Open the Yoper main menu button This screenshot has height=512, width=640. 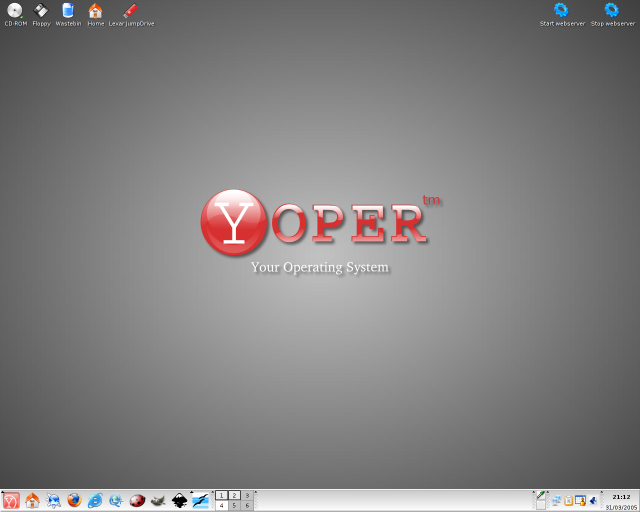11,501
